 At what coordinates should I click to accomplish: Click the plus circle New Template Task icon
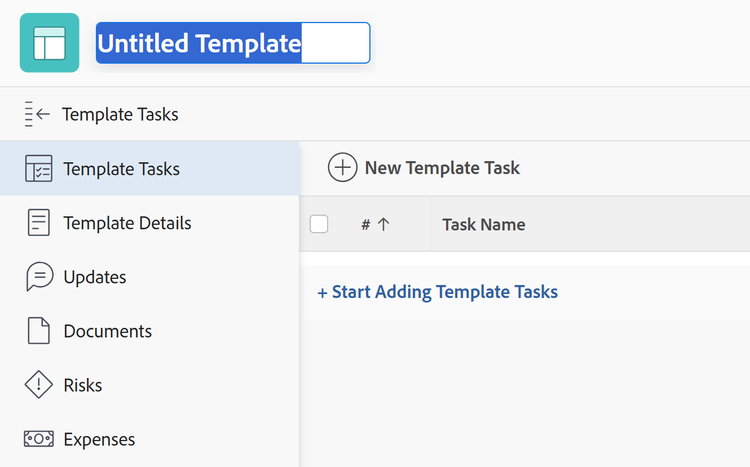coord(342,168)
